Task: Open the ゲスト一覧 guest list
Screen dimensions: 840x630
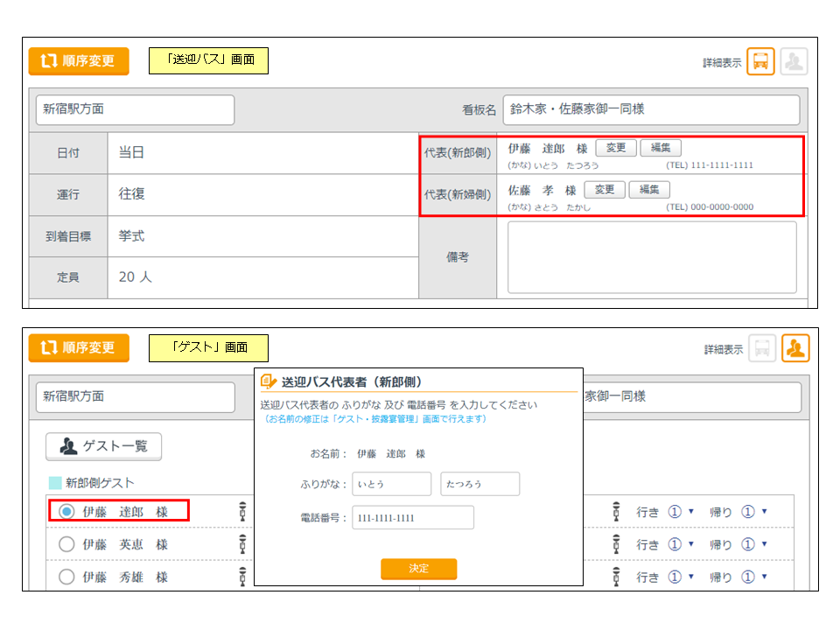Action: coord(103,446)
